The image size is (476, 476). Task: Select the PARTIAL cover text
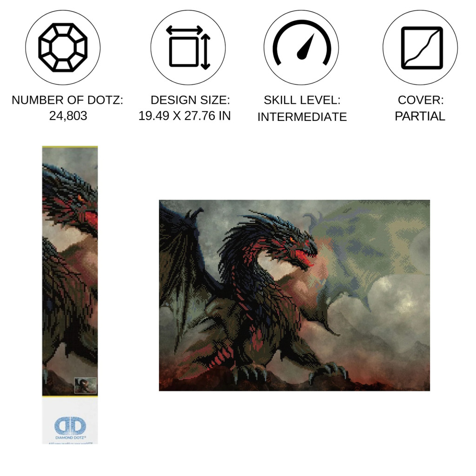[420, 116]
